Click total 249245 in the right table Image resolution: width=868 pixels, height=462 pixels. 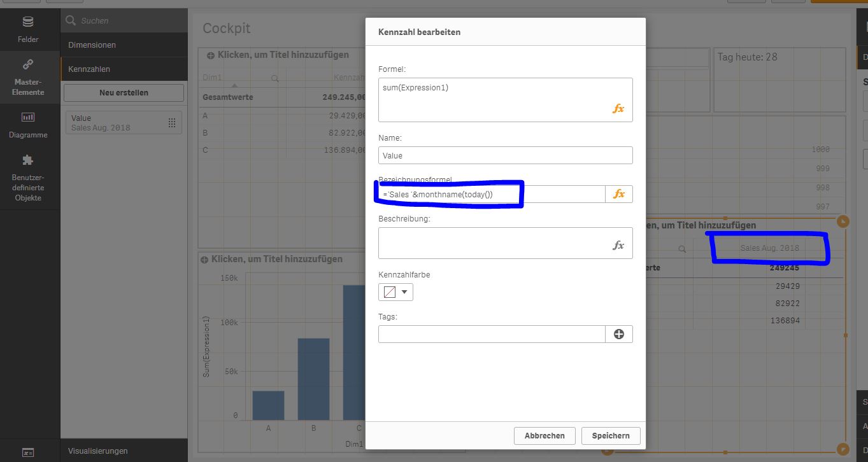(x=785, y=268)
